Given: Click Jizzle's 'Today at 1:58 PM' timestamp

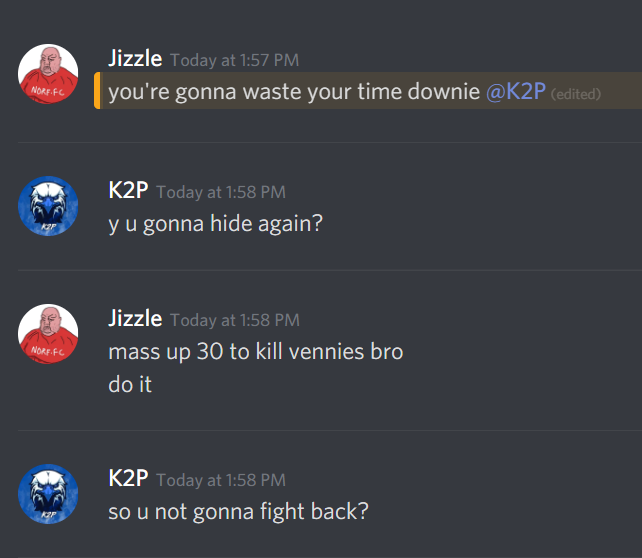Looking at the screenshot, I should (235, 320).
